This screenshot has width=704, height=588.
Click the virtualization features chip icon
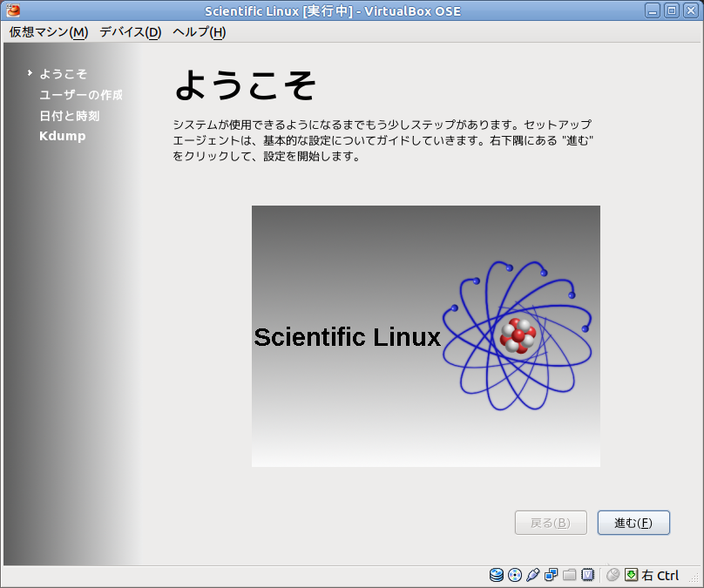tap(588, 575)
